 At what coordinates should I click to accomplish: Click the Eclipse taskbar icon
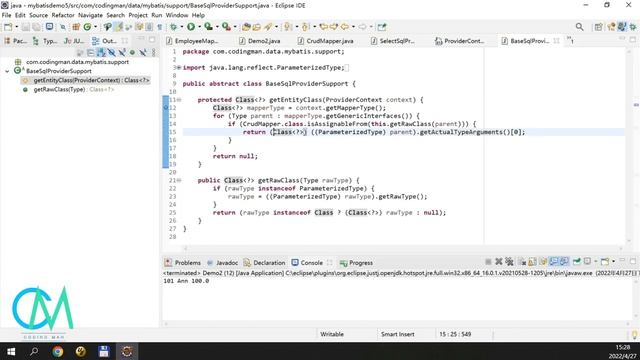click(x=127, y=351)
